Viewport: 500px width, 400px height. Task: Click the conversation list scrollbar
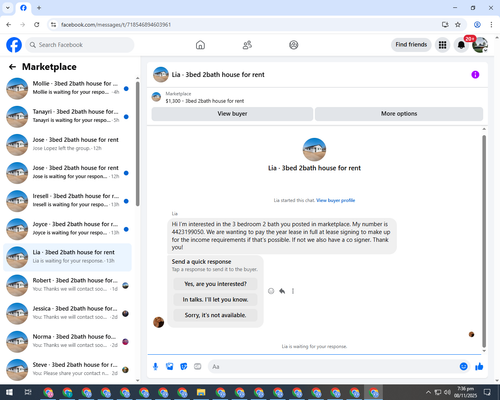pos(137,143)
